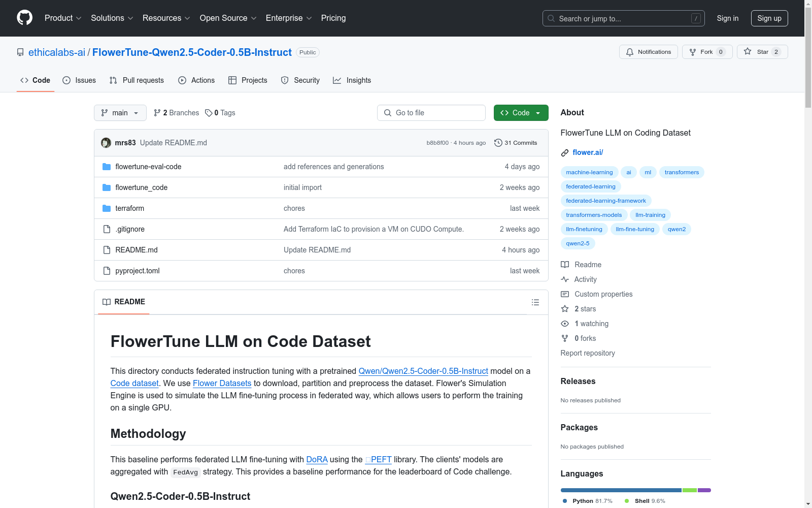Click the Star icon
This screenshot has height=508, width=812.
pyautogui.click(x=748, y=51)
